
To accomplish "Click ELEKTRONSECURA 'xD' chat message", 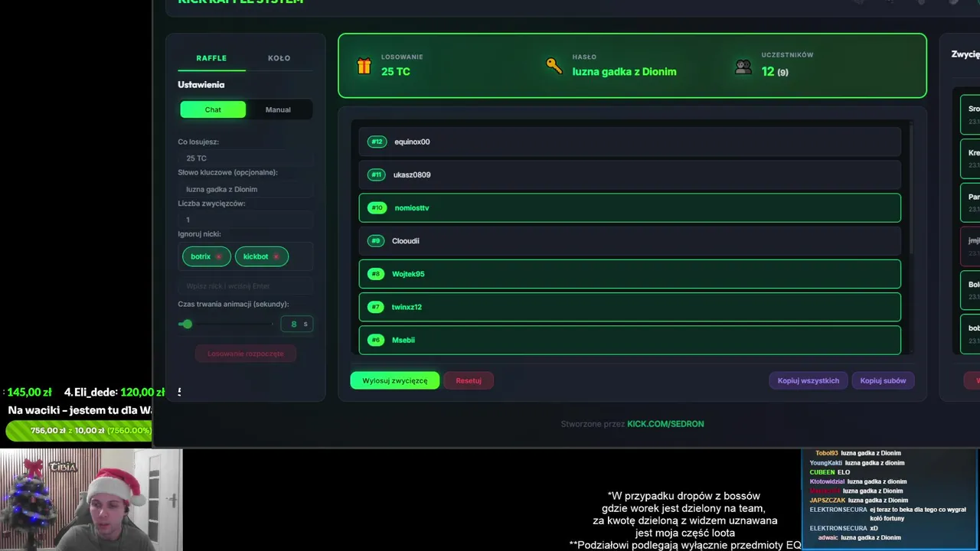I will 844,528.
